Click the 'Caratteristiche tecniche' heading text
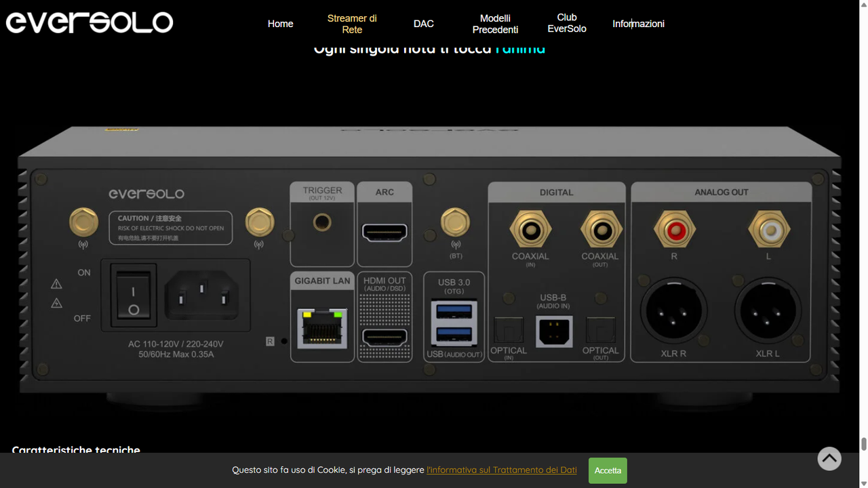868x488 pixels. coord(76,450)
